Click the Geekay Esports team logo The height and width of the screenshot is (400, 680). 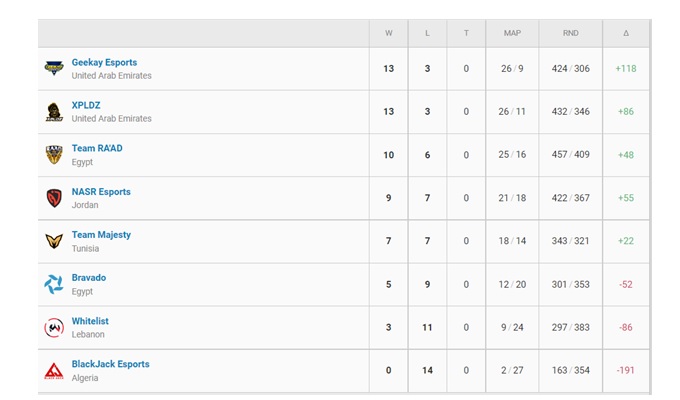(x=54, y=68)
